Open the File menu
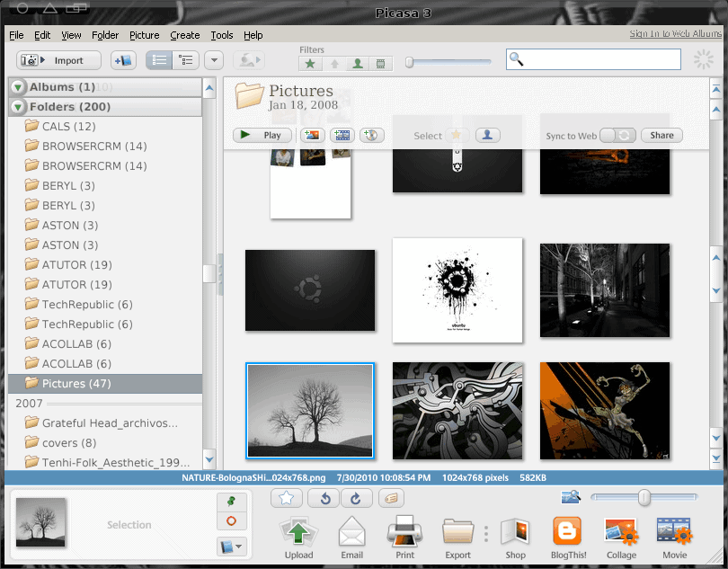 pyautogui.click(x=16, y=35)
